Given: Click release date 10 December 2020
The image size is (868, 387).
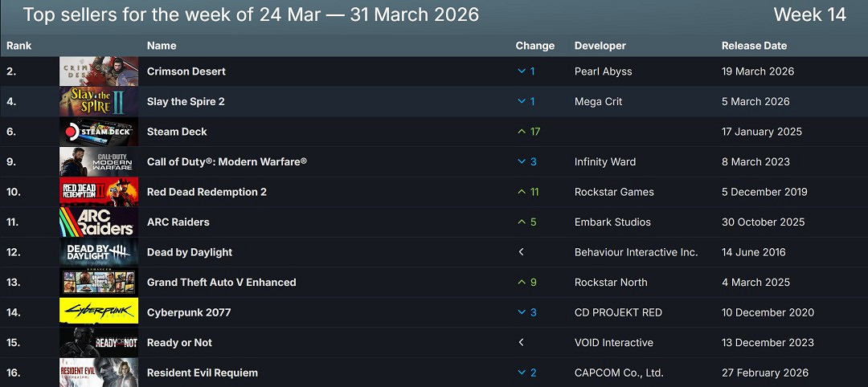Looking at the screenshot, I should click(768, 312).
